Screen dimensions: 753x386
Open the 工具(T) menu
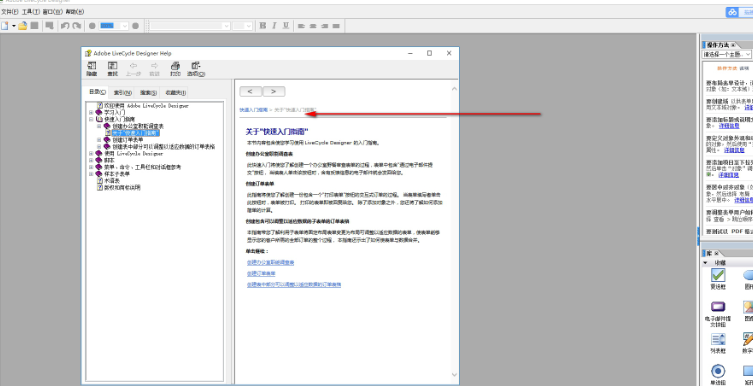tap(31, 12)
